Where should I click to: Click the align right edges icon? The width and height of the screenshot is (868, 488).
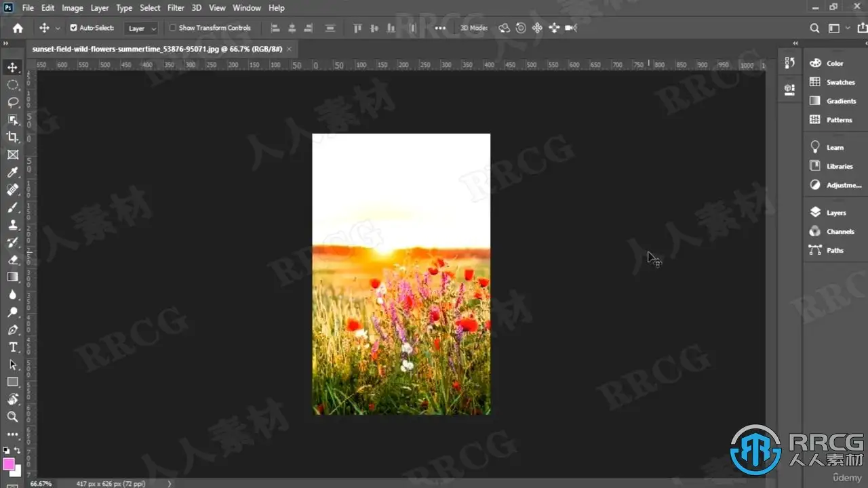pos(309,28)
